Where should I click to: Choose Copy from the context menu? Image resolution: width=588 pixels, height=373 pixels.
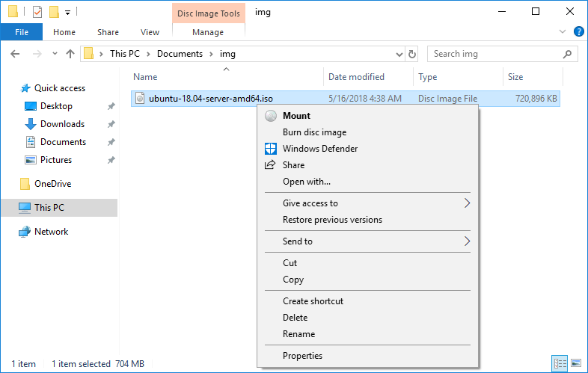[367, 280]
